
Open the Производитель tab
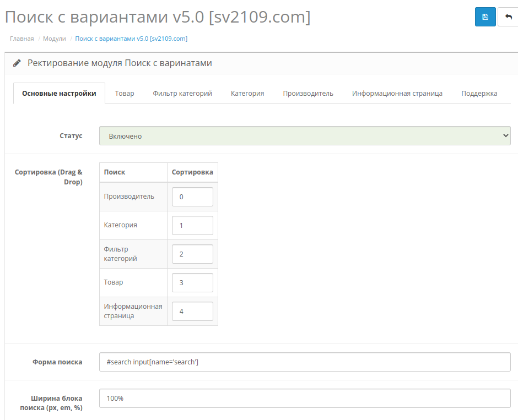click(x=308, y=94)
